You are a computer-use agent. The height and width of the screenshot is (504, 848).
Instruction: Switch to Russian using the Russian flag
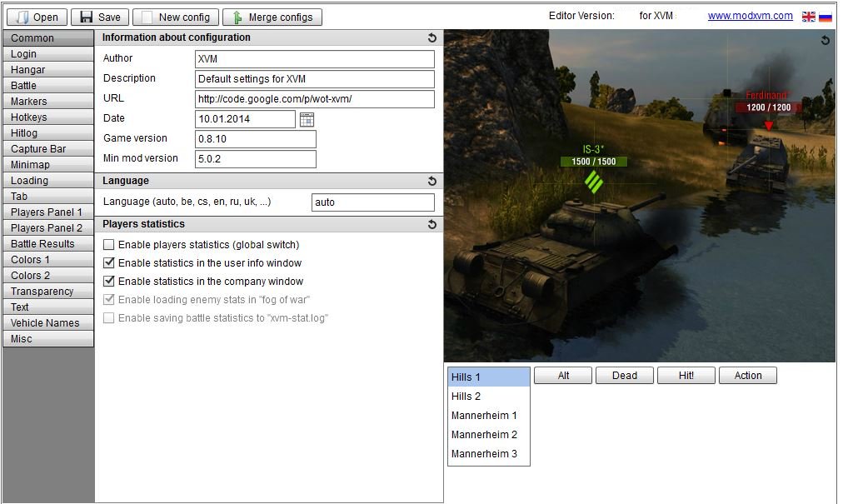click(826, 17)
